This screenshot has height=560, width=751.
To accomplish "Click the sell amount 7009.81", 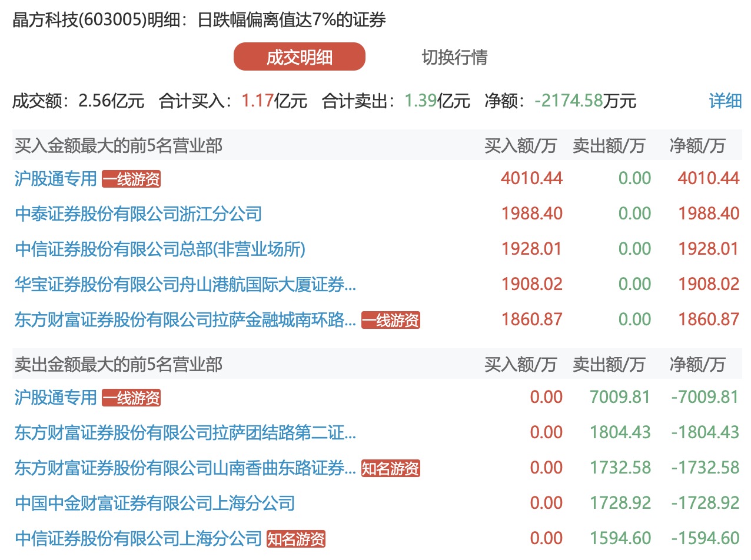I will click(620, 397).
